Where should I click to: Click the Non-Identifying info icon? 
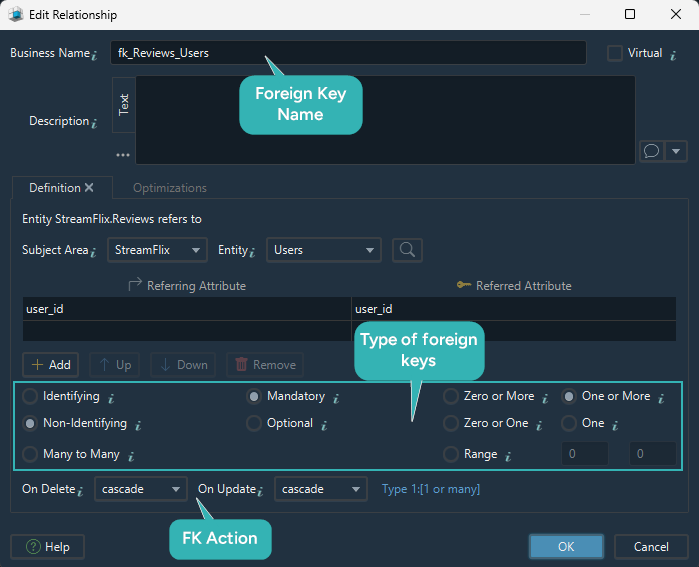(138, 425)
